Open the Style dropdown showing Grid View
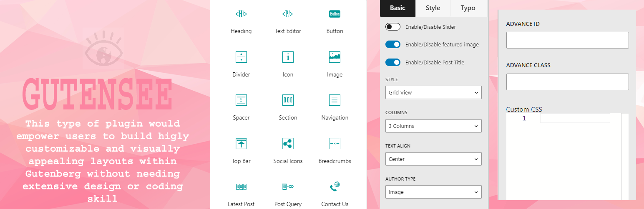Image resolution: width=644 pixels, height=209 pixels. pos(433,92)
